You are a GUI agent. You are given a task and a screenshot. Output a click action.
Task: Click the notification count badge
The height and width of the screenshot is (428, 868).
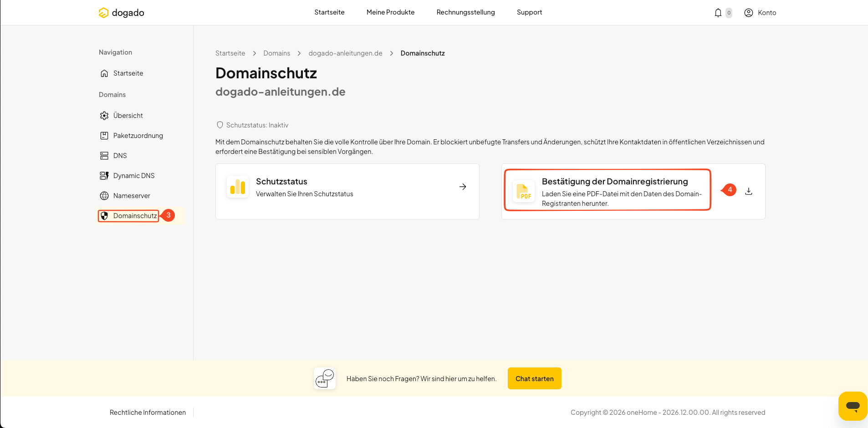[x=729, y=13]
